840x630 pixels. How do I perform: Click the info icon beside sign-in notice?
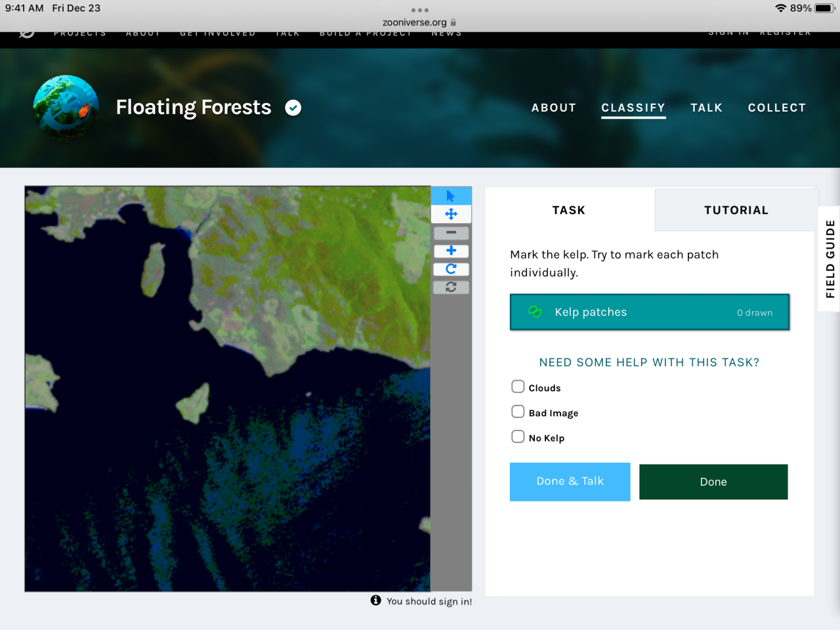click(x=375, y=600)
